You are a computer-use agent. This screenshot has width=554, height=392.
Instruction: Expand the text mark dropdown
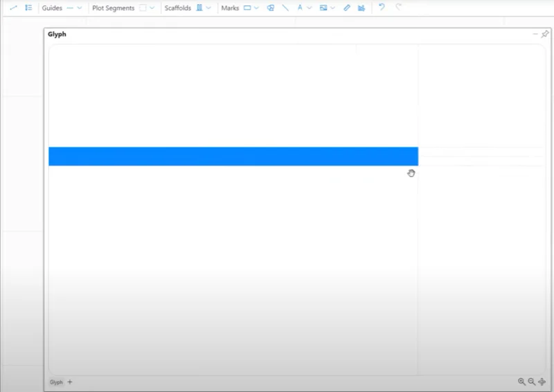(310, 8)
